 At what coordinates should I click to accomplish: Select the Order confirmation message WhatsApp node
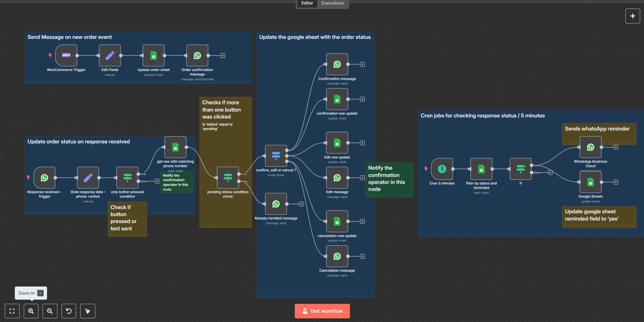coord(197,55)
